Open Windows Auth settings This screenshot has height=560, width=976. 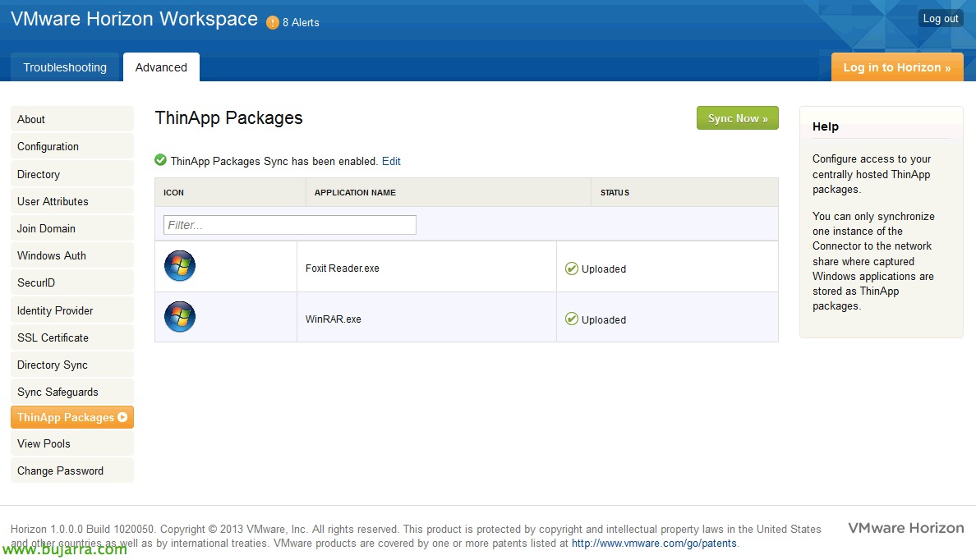coord(72,255)
